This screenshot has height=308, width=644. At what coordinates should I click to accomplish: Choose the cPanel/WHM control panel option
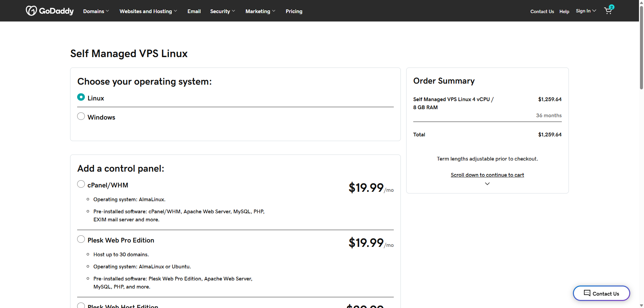pyautogui.click(x=81, y=184)
